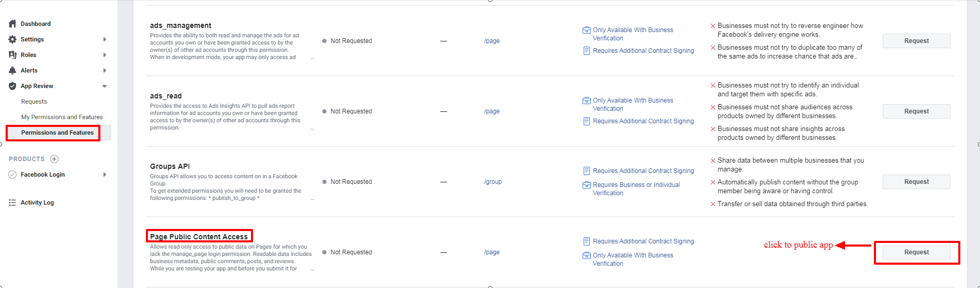Screen dimensions: 980x288
Task: Open the Requests menu item
Action: point(34,102)
